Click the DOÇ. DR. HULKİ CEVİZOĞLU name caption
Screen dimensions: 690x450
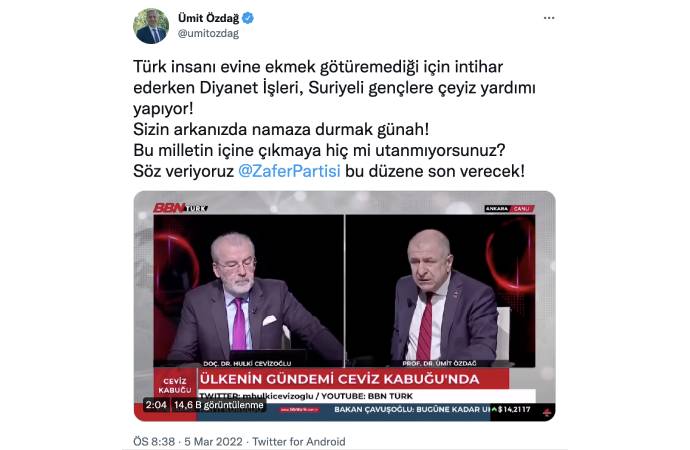(247, 364)
